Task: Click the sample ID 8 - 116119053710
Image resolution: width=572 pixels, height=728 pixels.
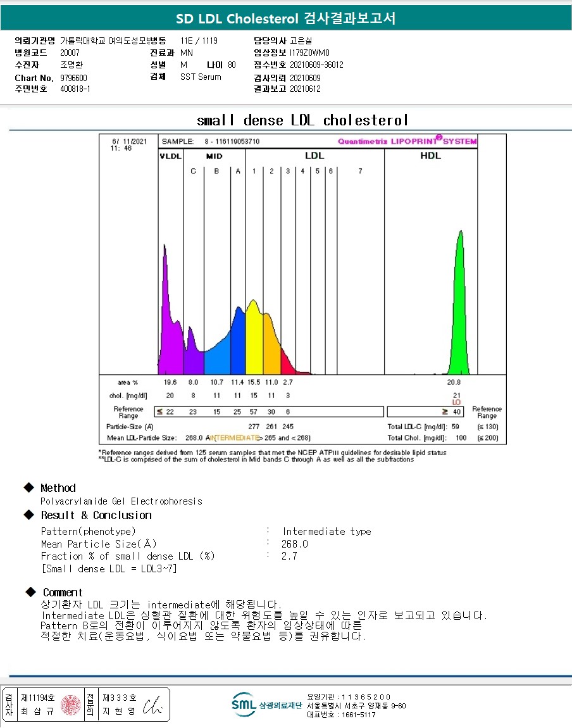Action: coord(232,141)
